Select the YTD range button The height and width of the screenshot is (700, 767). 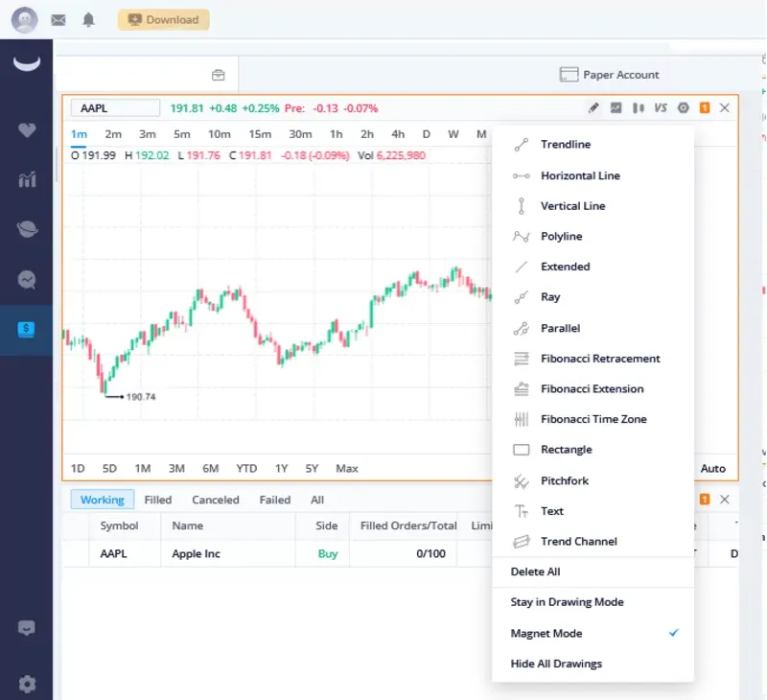[246, 469]
